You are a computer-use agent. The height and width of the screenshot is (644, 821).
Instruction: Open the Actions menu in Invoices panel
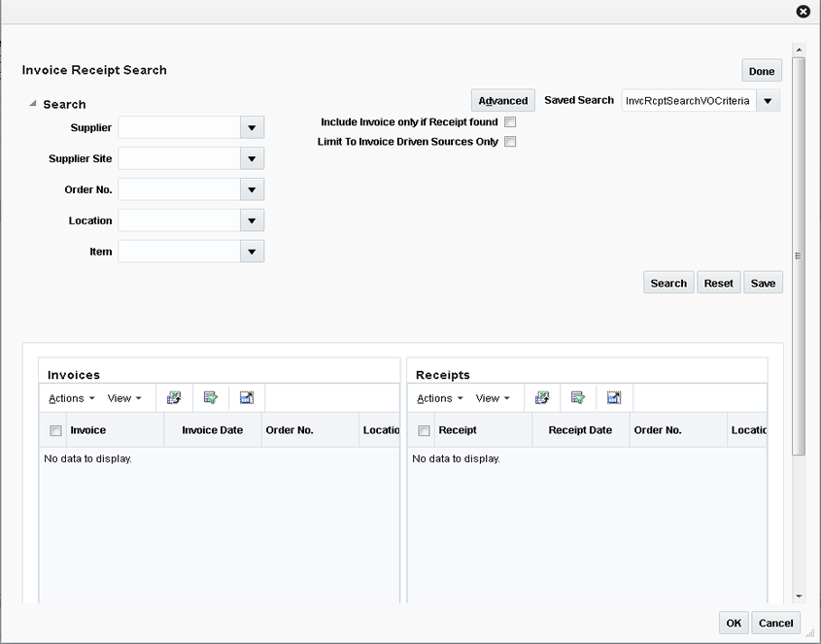pyautogui.click(x=69, y=397)
